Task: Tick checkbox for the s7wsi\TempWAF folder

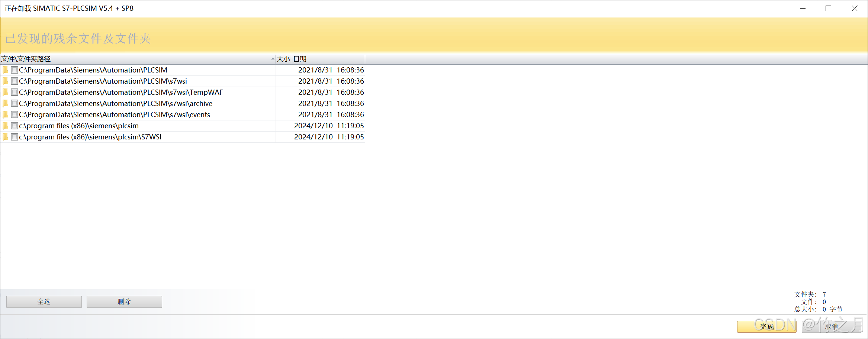Action: click(x=15, y=92)
